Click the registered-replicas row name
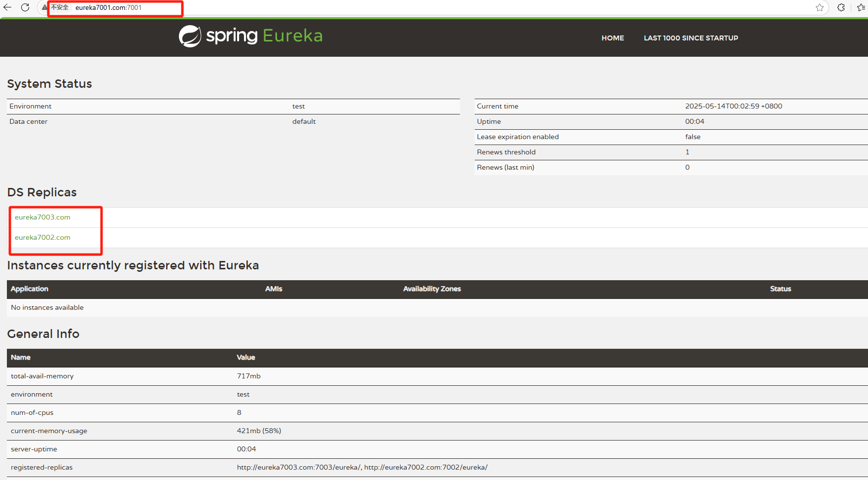Image resolution: width=868 pixels, height=480 pixels. pyautogui.click(x=41, y=467)
